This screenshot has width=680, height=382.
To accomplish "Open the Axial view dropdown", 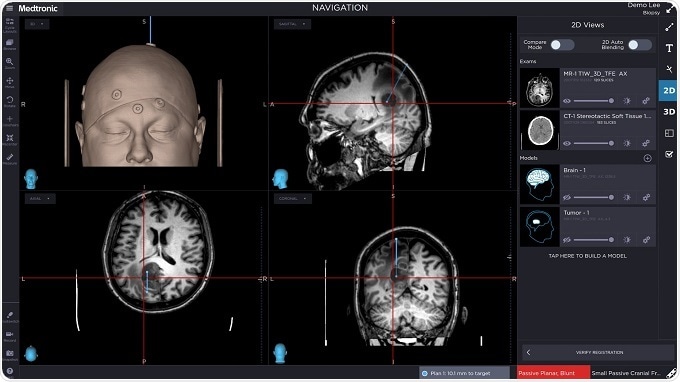I will pyautogui.click(x=40, y=199).
